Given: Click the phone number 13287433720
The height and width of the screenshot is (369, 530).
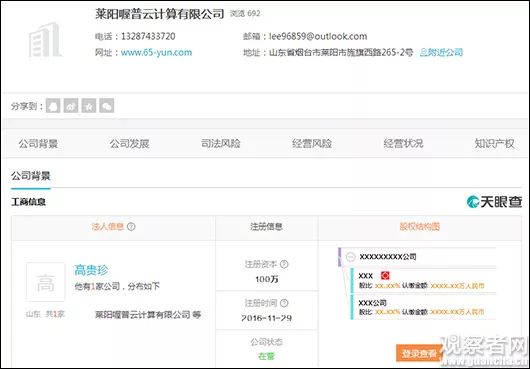Looking at the screenshot, I should [148, 36].
